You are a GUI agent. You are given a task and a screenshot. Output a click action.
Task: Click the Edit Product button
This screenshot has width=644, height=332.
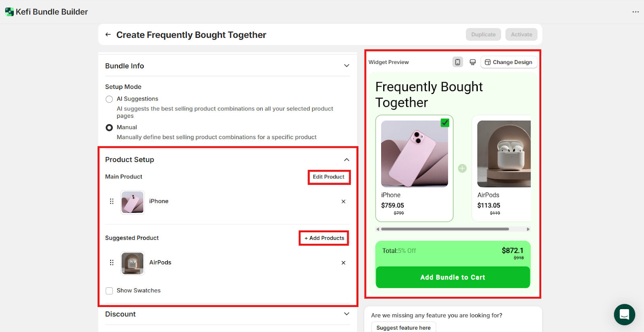(328, 177)
